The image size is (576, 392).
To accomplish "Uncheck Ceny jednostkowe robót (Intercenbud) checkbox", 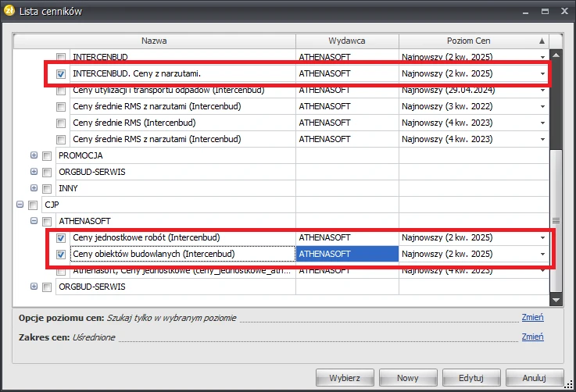I will click(x=61, y=238).
